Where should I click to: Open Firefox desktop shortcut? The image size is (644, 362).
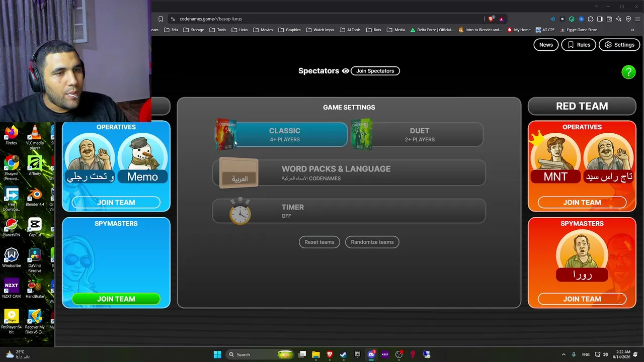click(11, 136)
